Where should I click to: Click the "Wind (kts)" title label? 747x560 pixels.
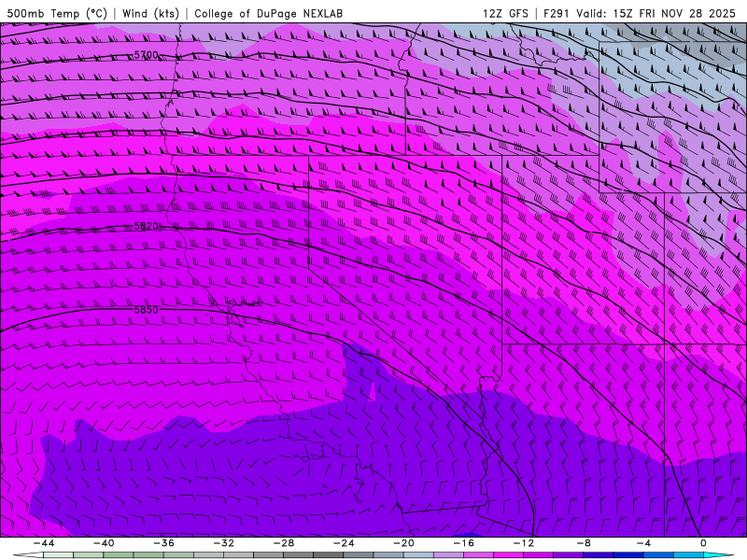(150, 13)
